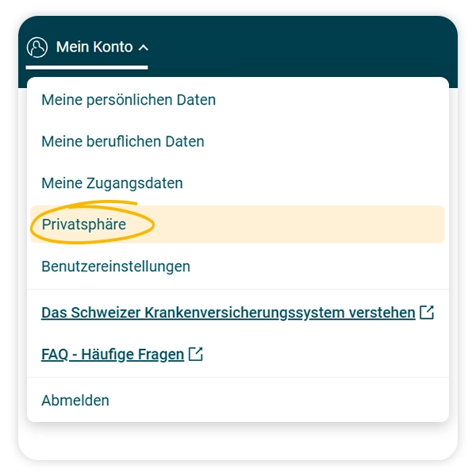Go to Meine Zugangsdaten
Image resolution: width=476 pixels, height=476 pixels.
tap(112, 183)
